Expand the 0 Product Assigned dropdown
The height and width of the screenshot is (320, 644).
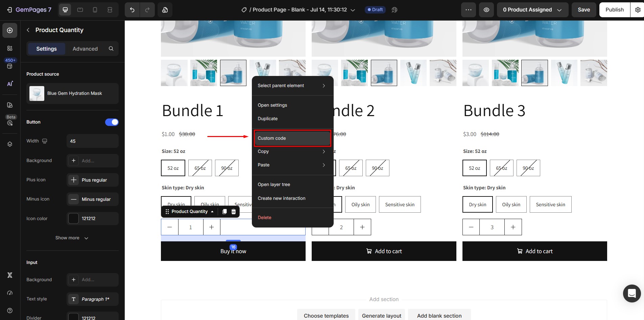[532, 10]
